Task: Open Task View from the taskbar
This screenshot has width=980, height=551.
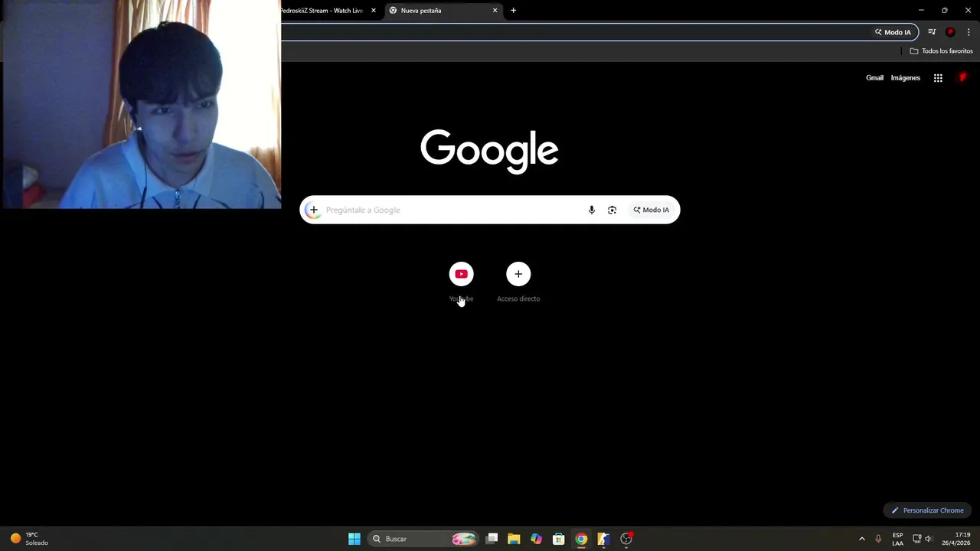Action: (x=492, y=539)
